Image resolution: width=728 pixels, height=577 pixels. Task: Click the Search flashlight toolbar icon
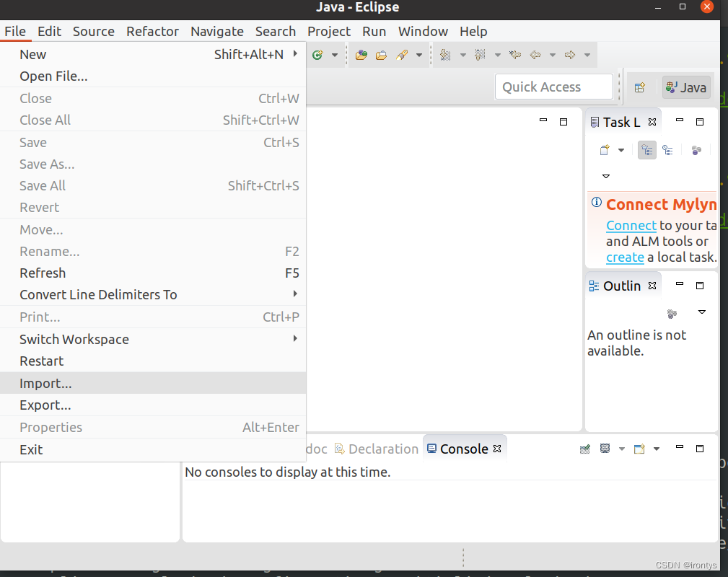coord(402,56)
